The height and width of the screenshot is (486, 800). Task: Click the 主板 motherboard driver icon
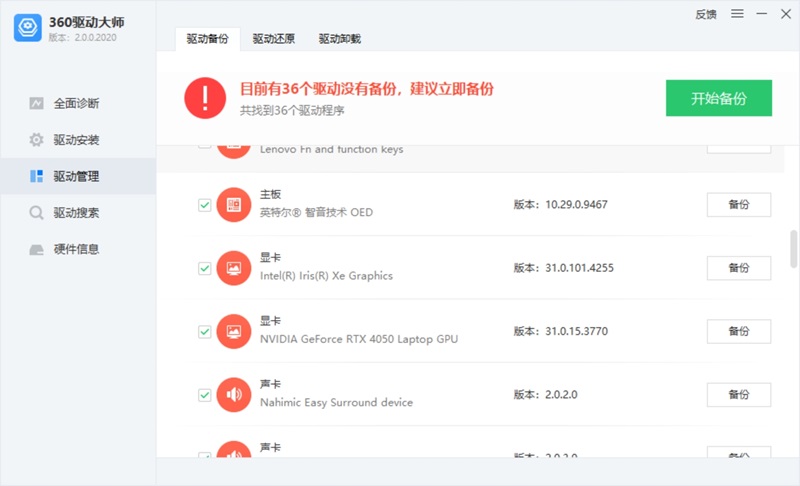click(233, 205)
